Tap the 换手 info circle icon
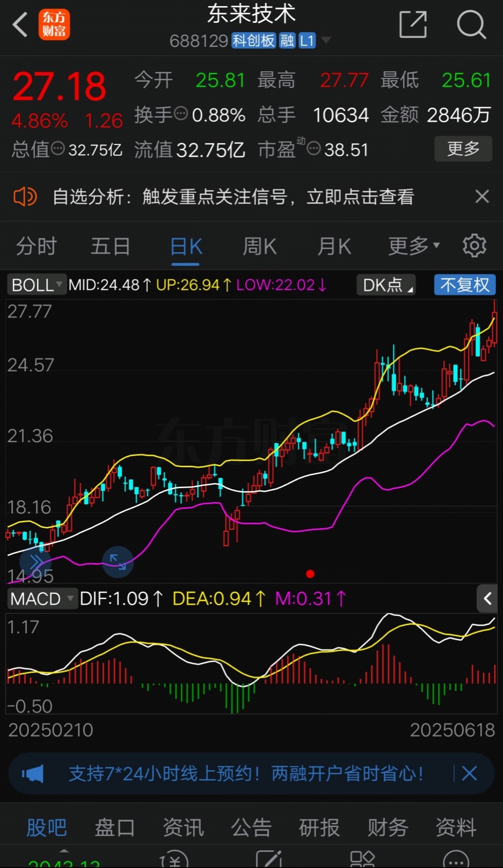 (181, 113)
